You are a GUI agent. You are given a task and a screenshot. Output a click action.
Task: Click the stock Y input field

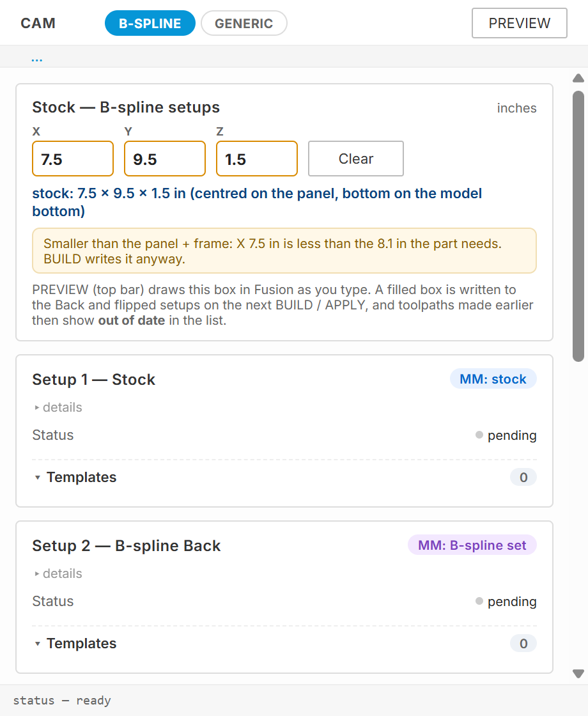coord(165,159)
